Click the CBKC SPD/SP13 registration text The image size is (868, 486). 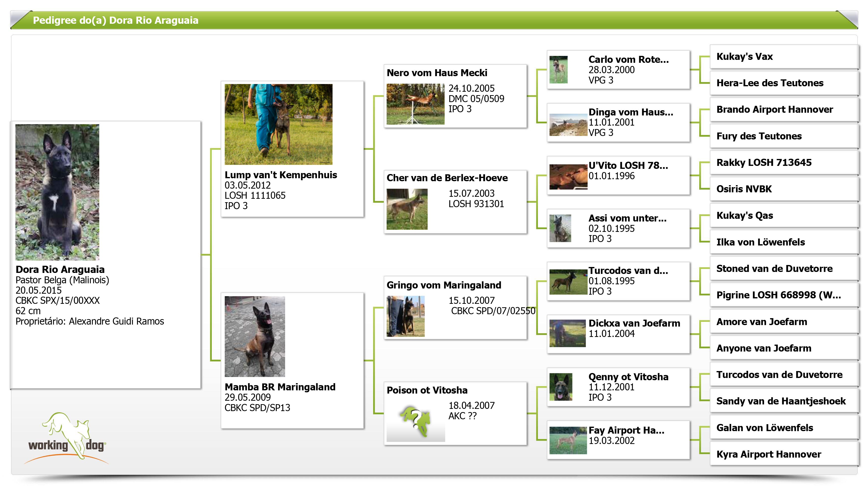point(257,408)
